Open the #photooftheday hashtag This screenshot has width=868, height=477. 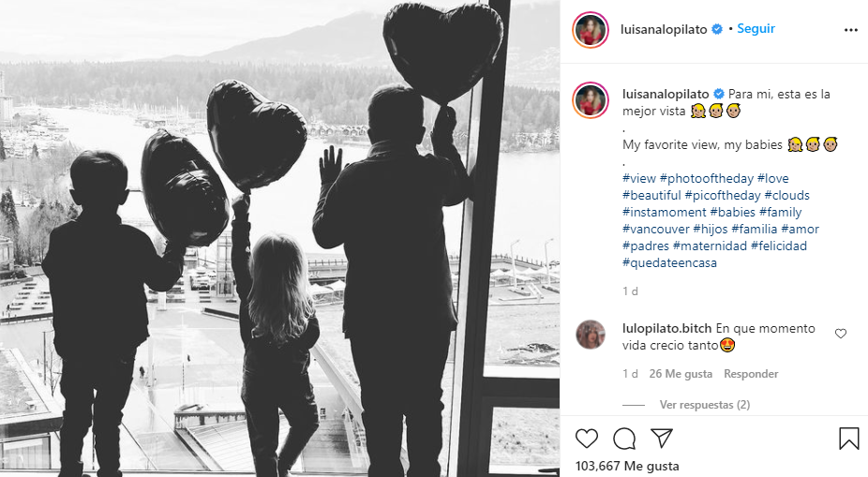(x=707, y=178)
